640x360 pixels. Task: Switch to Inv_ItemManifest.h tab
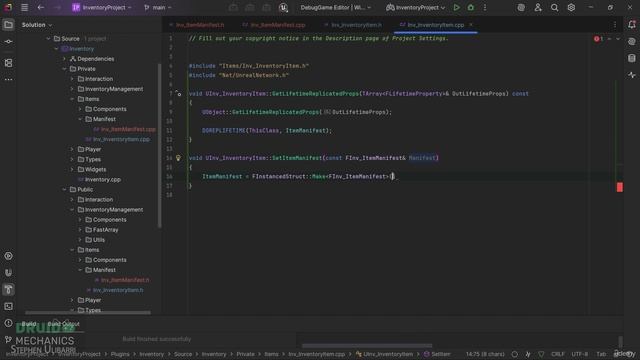click(197, 25)
